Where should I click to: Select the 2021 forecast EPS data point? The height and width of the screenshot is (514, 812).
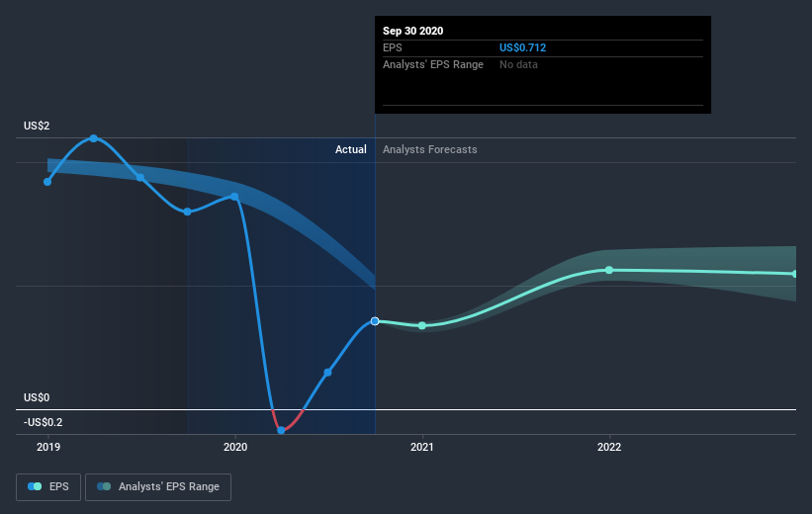point(422,325)
